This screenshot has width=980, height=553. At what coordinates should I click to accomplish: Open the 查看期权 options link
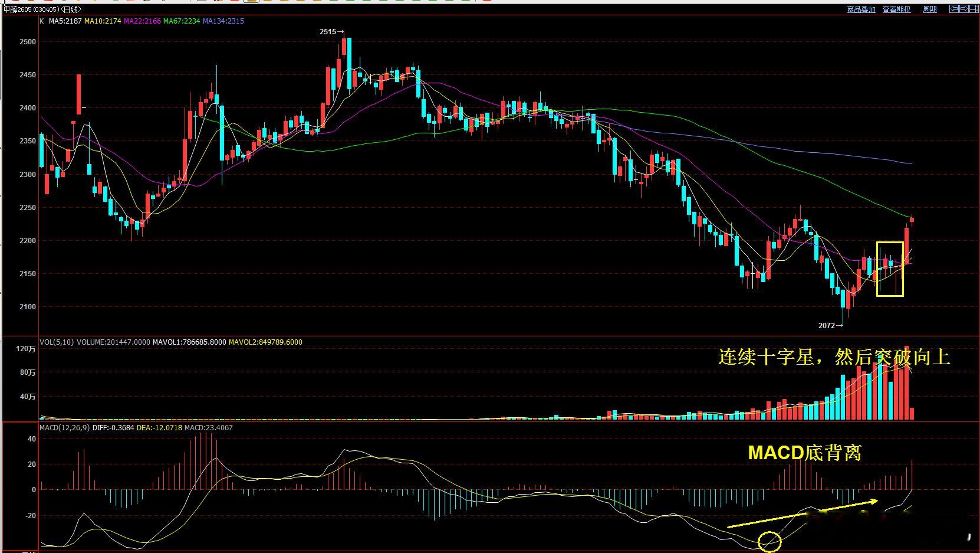point(896,9)
